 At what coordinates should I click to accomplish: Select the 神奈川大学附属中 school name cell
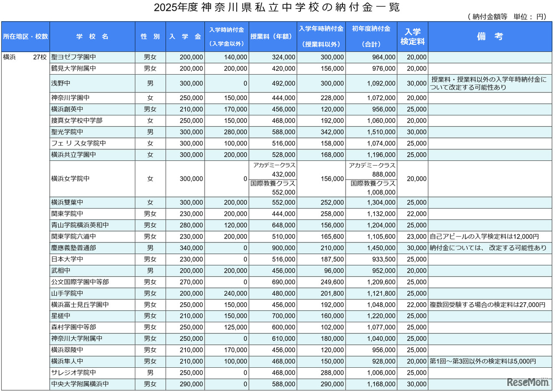[x=92, y=339]
